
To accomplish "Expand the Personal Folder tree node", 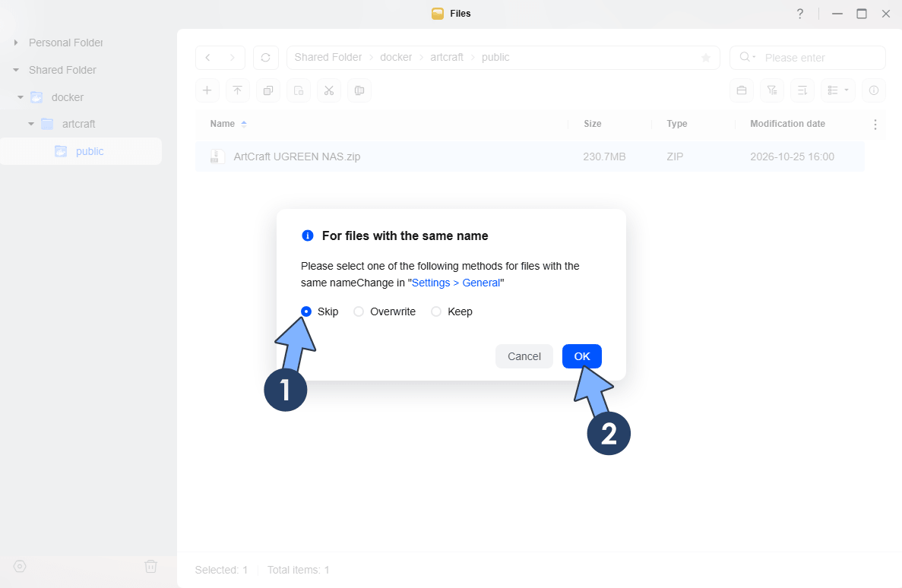I will [16, 43].
